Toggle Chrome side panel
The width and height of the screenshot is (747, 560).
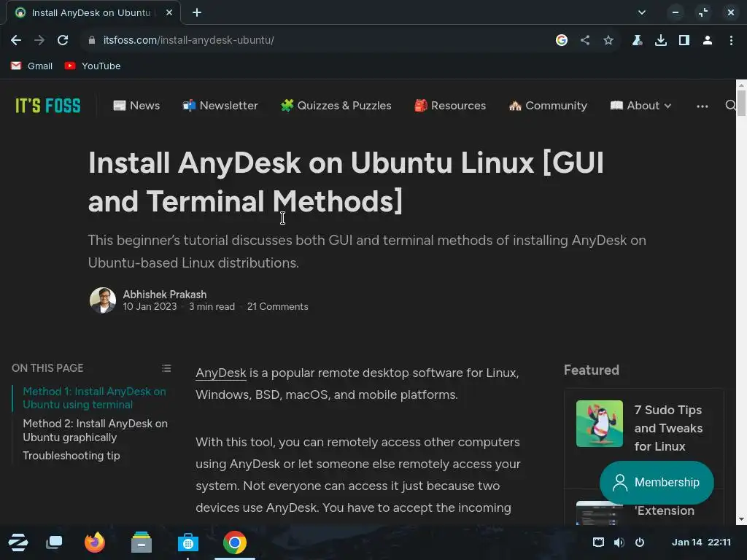(x=684, y=41)
